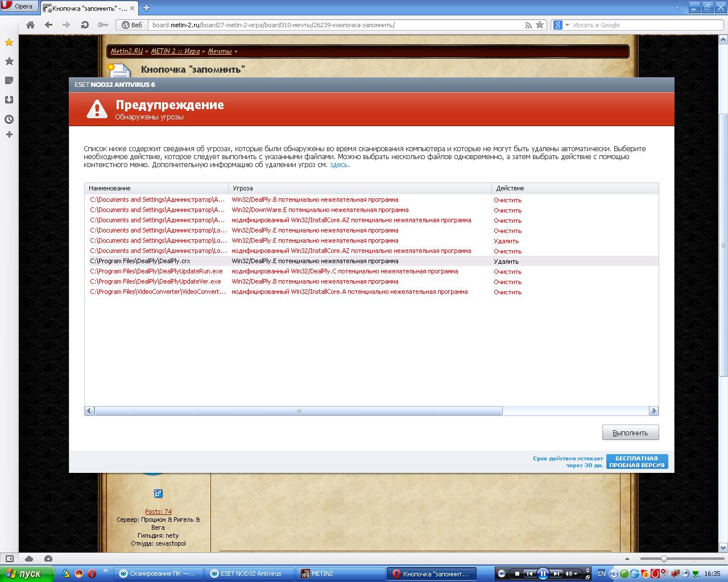Open a new tab with the plus button
Image resolution: width=728 pixels, height=582 pixels.
point(146,7)
